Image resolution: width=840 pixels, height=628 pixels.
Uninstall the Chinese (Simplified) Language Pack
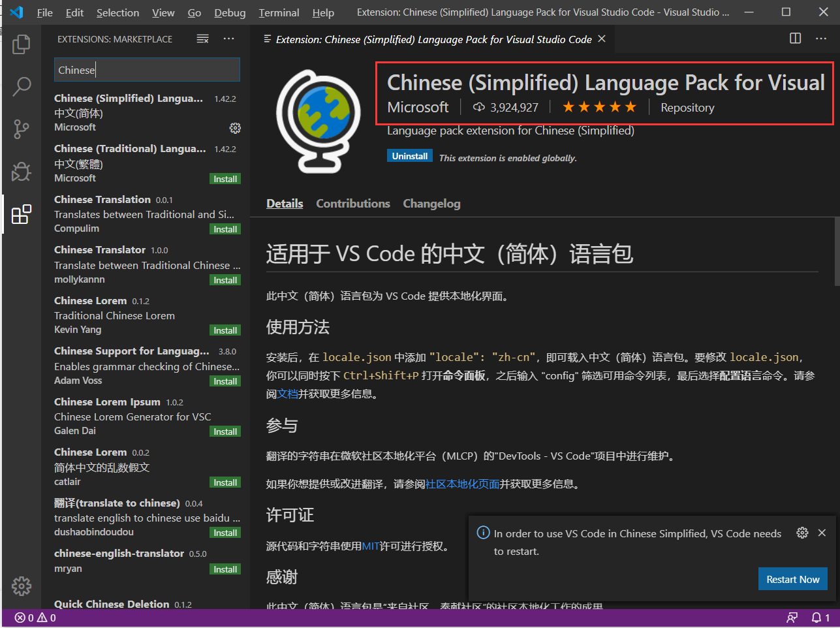(410, 155)
